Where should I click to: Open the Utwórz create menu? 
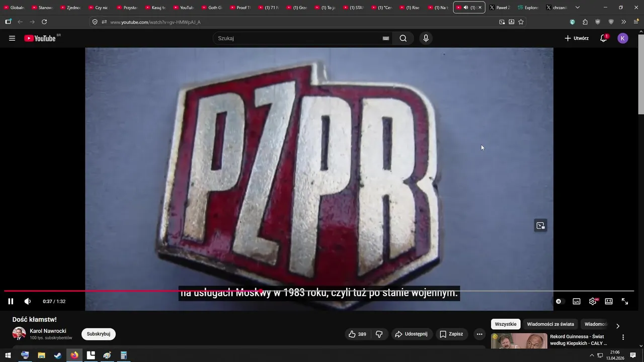pos(577,38)
